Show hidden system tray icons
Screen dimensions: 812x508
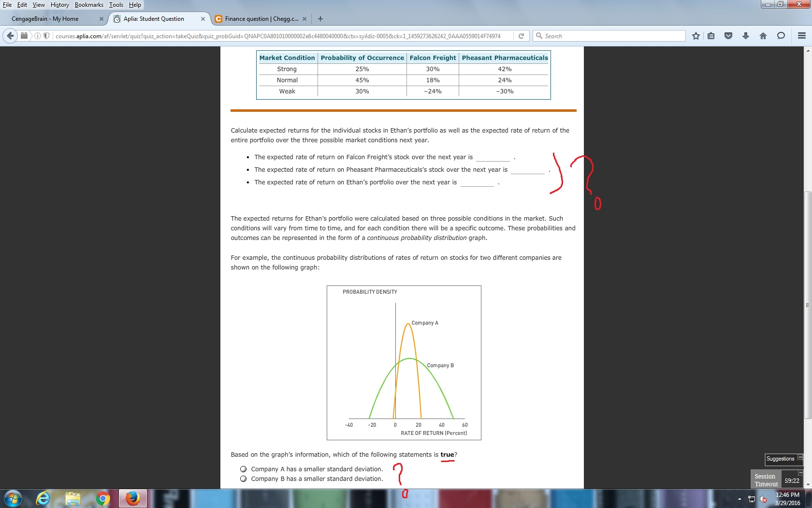pyautogui.click(x=739, y=499)
